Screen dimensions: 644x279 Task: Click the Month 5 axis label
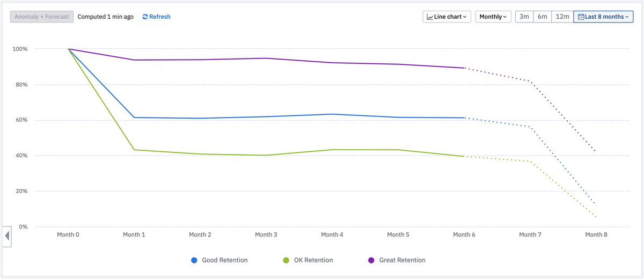pyautogui.click(x=398, y=234)
